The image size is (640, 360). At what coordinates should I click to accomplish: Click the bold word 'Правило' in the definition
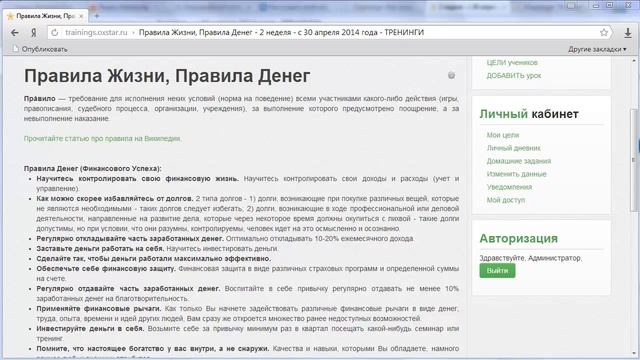pos(39,99)
